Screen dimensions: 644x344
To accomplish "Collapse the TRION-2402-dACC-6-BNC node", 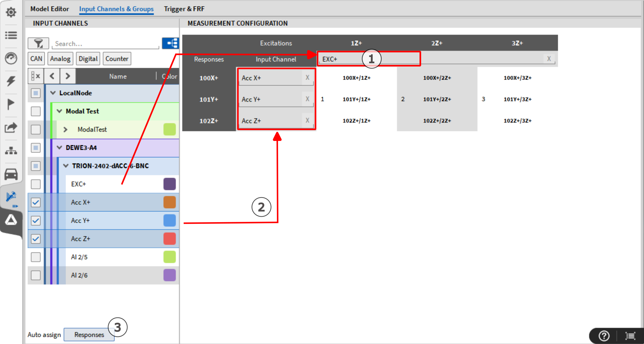I will [66, 166].
